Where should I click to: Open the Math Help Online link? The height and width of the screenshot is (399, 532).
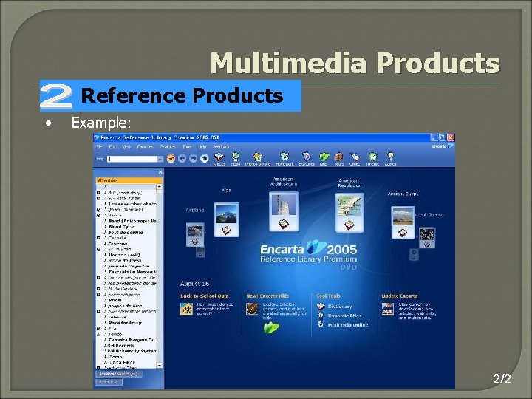pyautogui.click(x=348, y=325)
